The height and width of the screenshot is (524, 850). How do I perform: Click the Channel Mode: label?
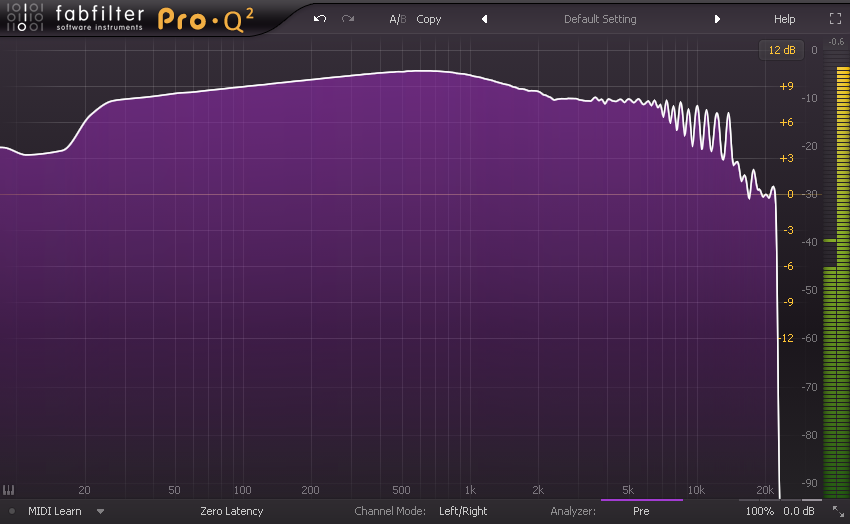[390, 511]
